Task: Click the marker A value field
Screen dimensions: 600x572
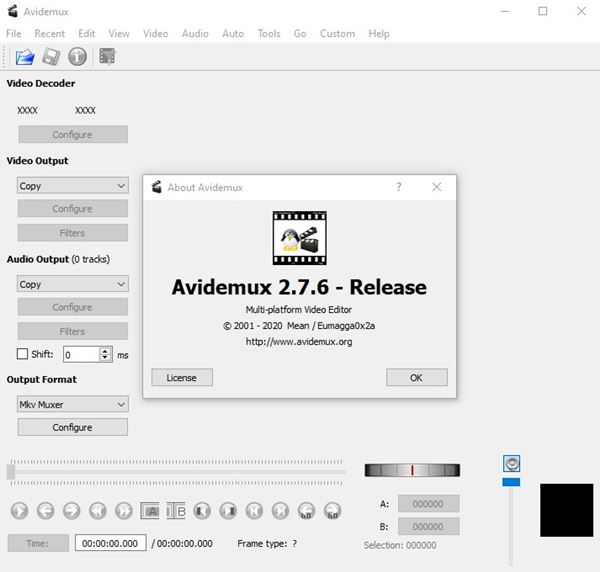Action: tap(429, 504)
